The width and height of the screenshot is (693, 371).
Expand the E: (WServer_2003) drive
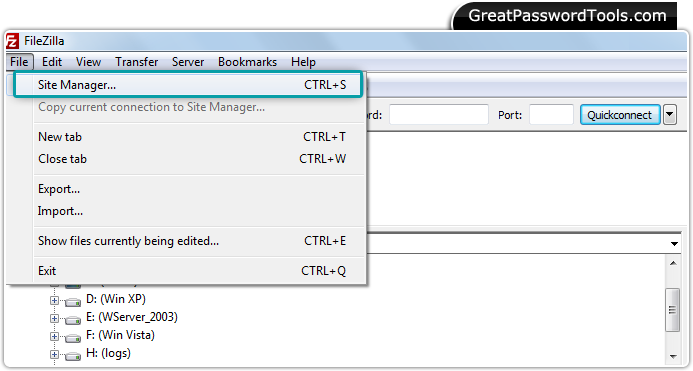point(54,318)
